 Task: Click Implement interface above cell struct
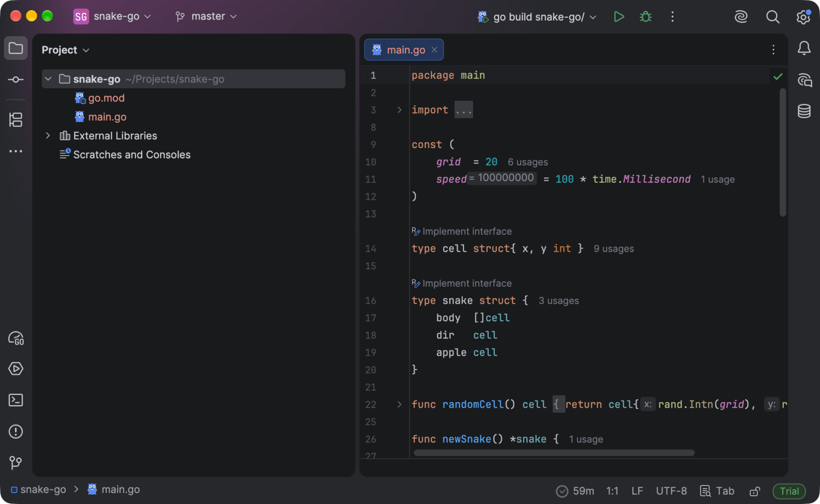pos(467,231)
